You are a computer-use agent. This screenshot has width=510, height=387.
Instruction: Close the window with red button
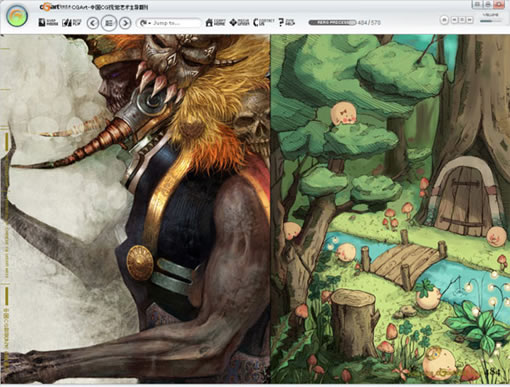[499, 4]
